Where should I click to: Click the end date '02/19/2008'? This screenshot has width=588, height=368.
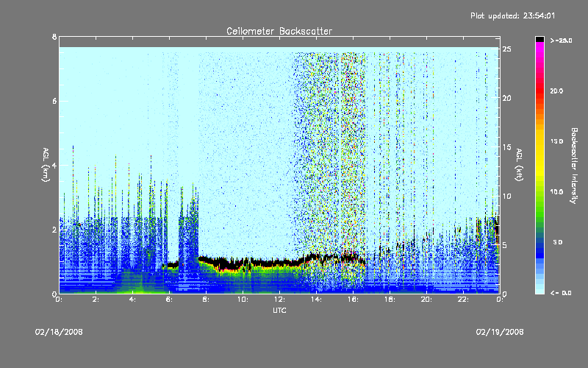[x=500, y=332]
